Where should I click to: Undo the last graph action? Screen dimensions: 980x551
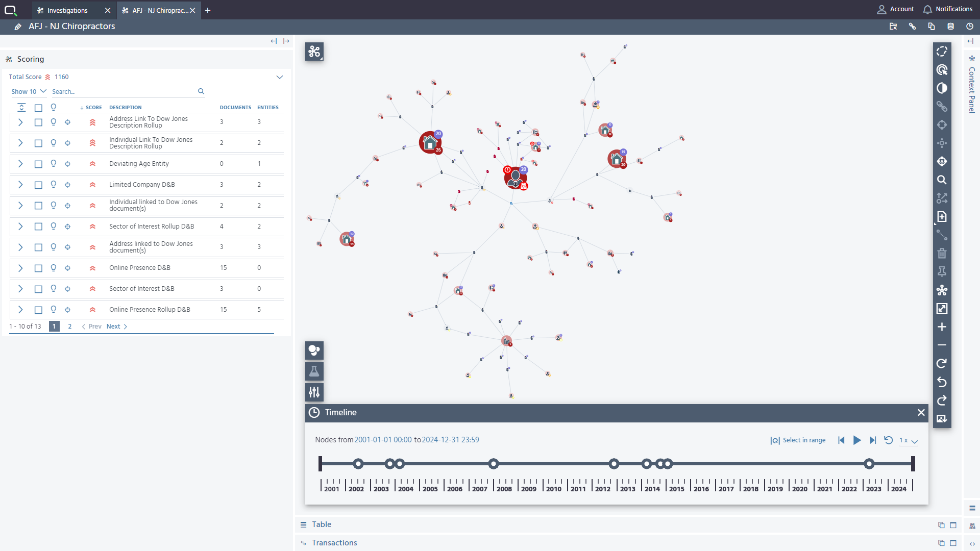tap(942, 382)
